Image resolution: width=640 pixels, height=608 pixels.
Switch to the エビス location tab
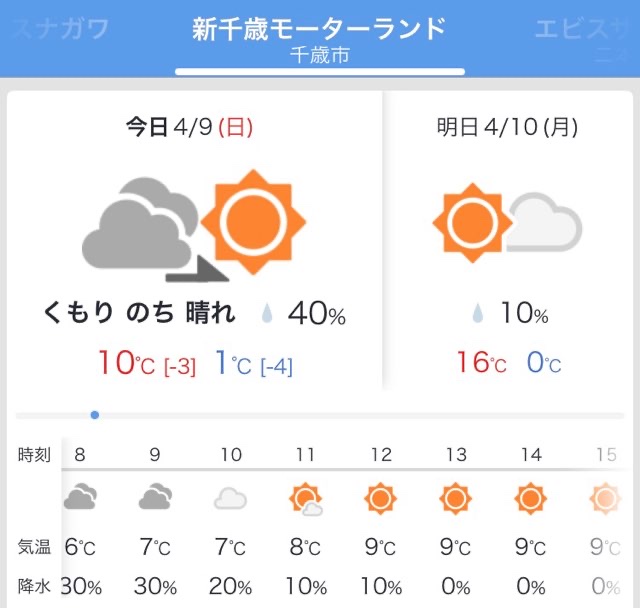(x=582, y=29)
